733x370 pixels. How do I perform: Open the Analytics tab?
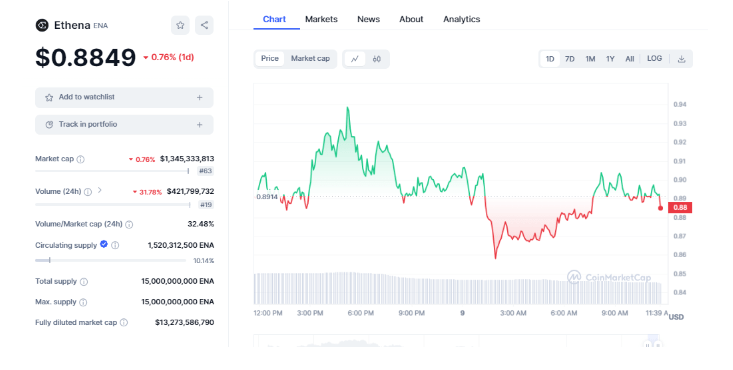[461, 19]
